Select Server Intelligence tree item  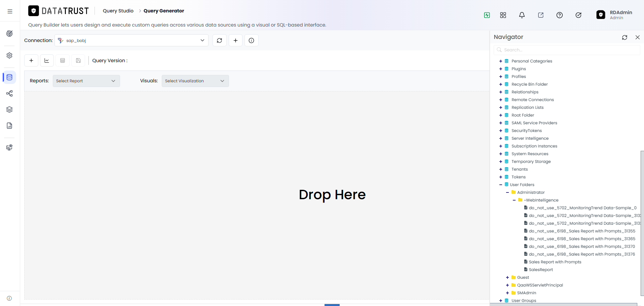click(530, 138)
